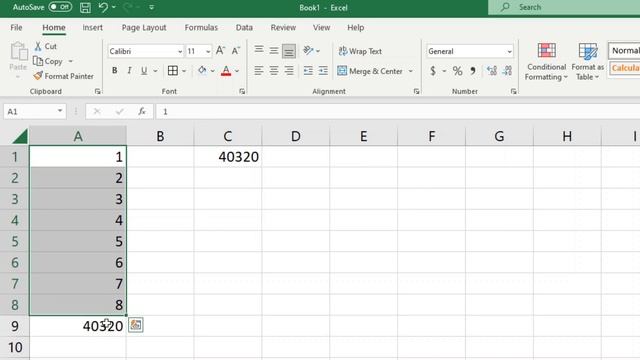
Task: Switch to the Review tab
Action: pyautogui.click(x=283, y=27)
